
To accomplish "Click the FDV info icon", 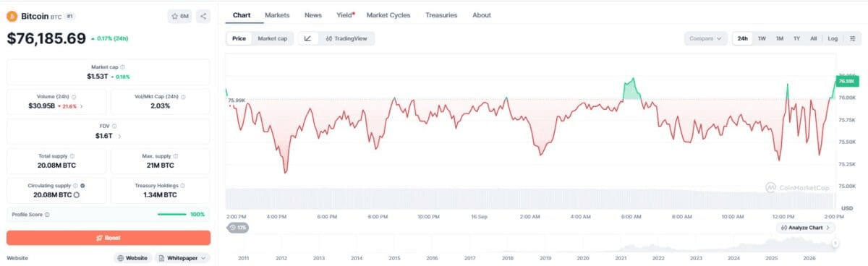I will [114, 126].
